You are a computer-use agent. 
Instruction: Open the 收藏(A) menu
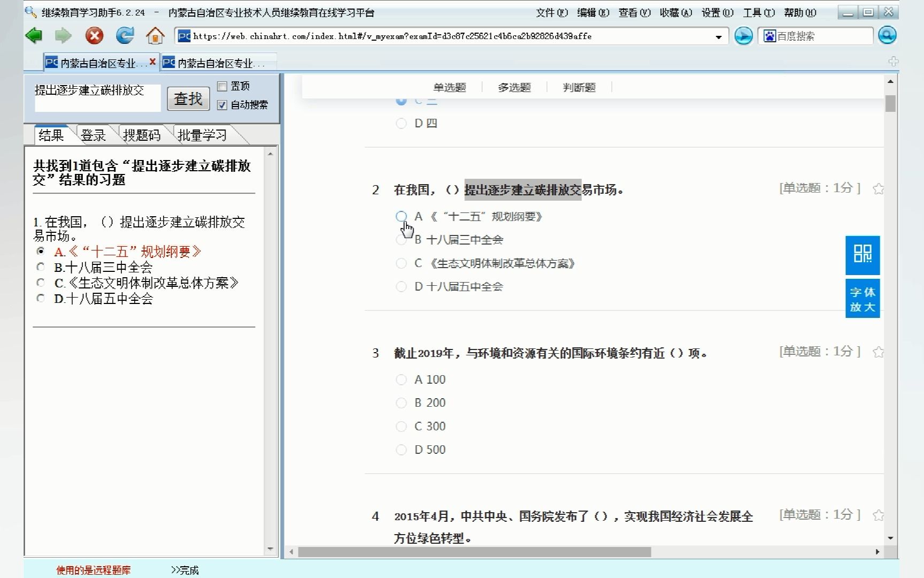coord(676,12)
